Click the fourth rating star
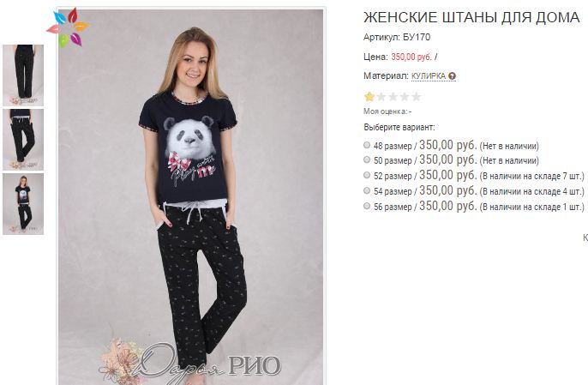The width and height of the screenshot is (588, 385). (405, 97)
